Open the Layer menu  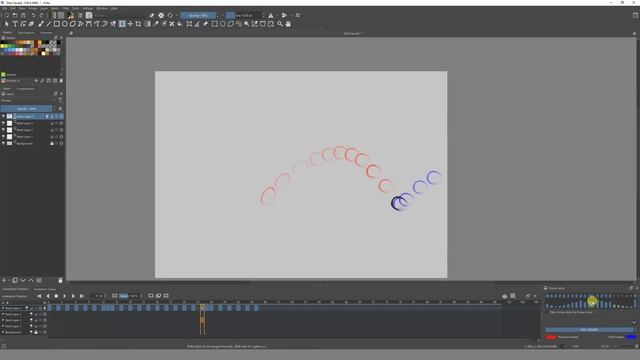pos(44,8)
